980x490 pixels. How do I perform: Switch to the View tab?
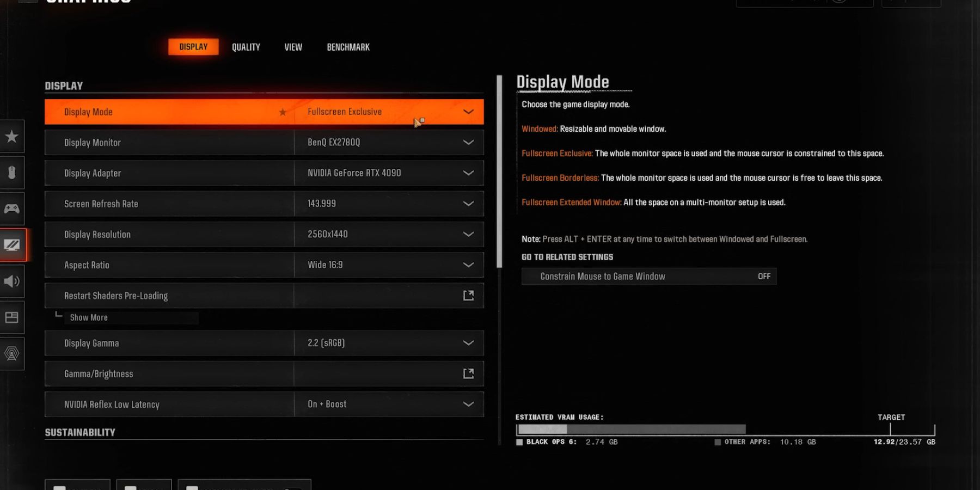293,47
